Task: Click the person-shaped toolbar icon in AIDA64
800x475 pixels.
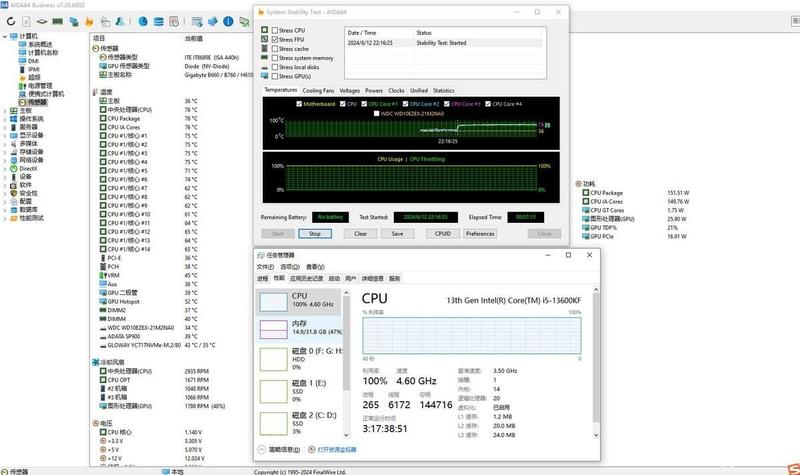Action: tap(120, 21)
